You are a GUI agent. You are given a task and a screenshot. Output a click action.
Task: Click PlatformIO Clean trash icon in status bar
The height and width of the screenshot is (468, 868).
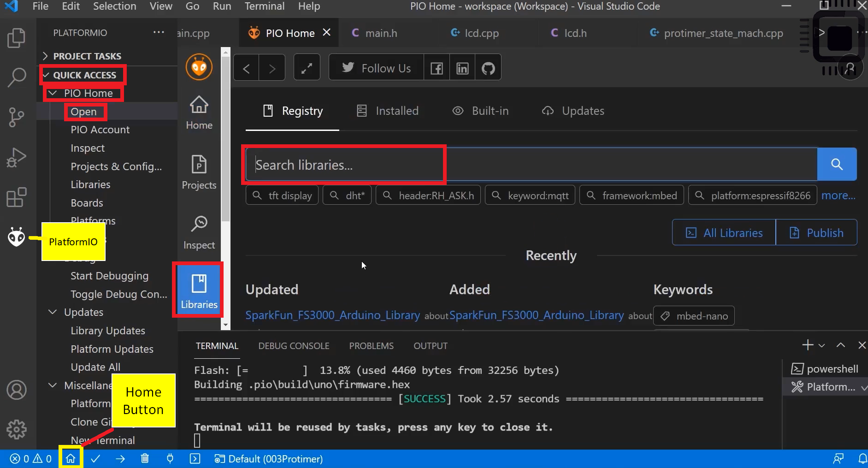coord(145,459)
